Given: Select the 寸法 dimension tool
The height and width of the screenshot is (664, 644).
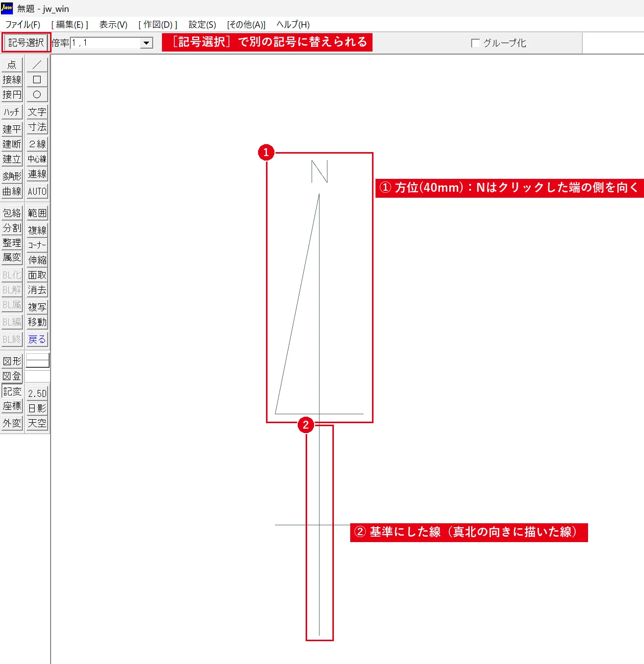Looking at the screenshot, I should [x=37, y=127].
